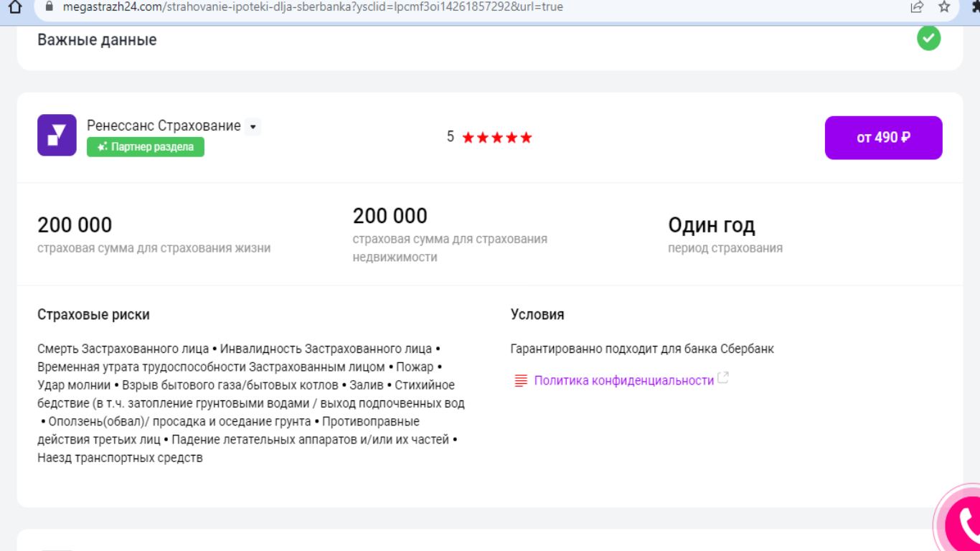Click the Условия heading

(x=537, y=314)
